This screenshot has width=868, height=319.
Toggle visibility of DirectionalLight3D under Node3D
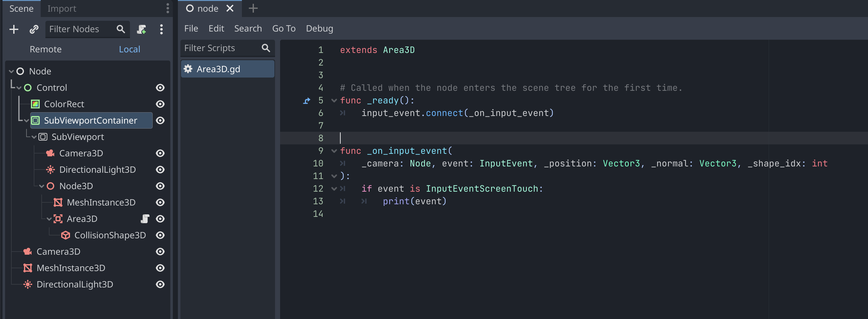point(160,170)
